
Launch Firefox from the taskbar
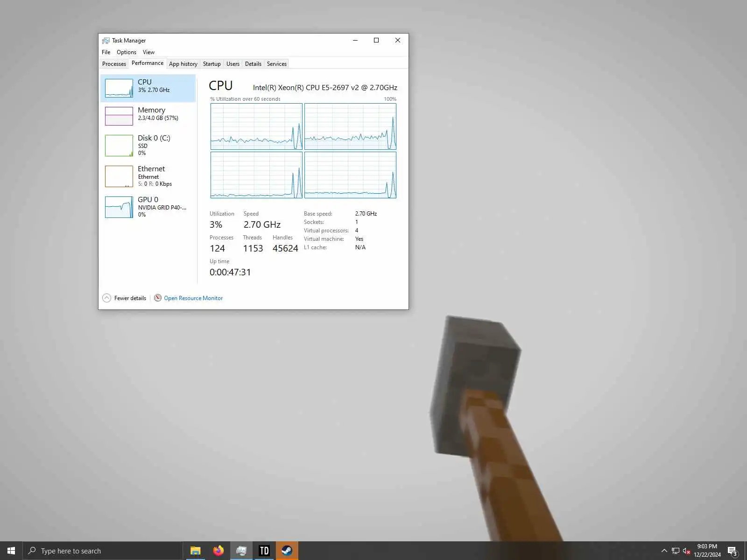218,551
